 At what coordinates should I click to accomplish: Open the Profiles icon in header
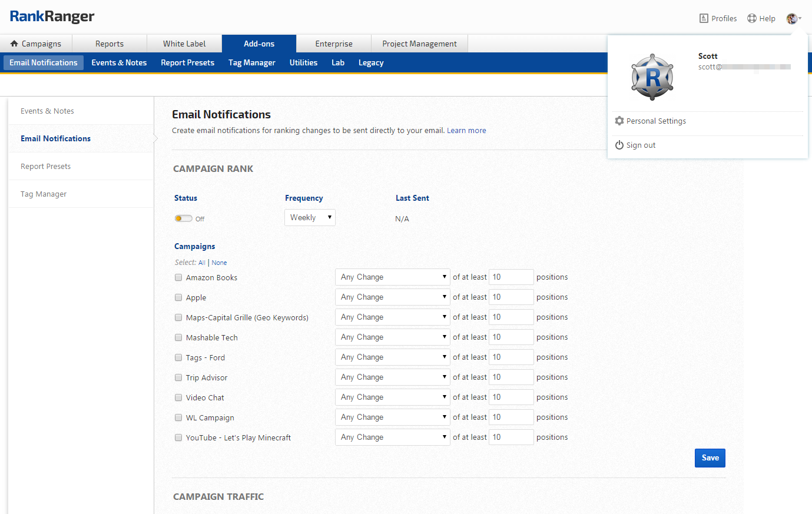tap(704, 18)
